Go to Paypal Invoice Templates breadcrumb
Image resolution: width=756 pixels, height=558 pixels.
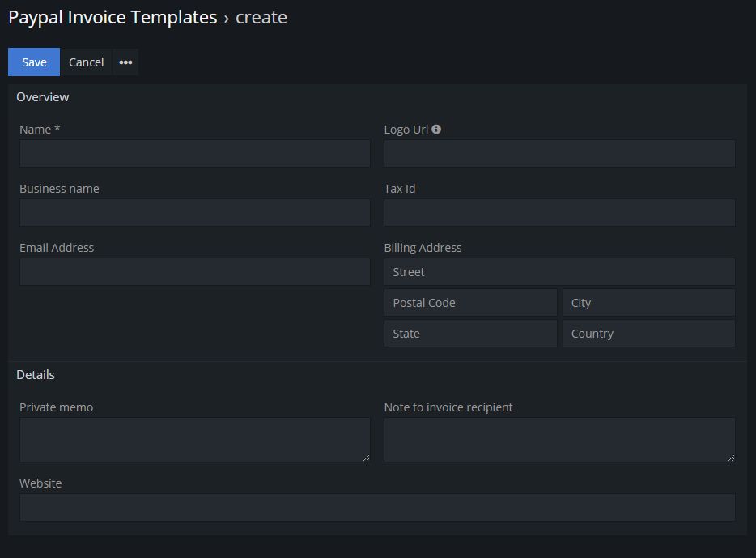[x=113, y=17]
